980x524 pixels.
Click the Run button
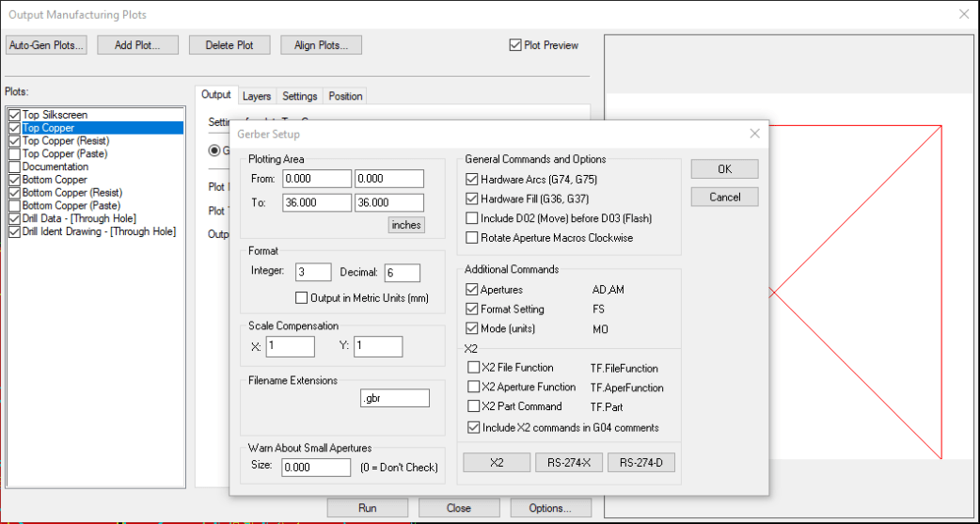click(368, 508)
